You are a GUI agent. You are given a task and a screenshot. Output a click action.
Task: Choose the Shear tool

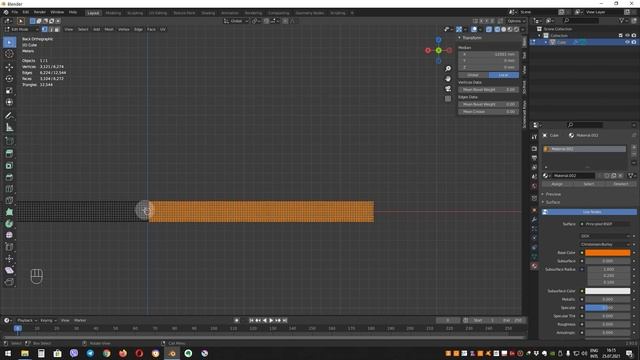(x=9, y=270)
